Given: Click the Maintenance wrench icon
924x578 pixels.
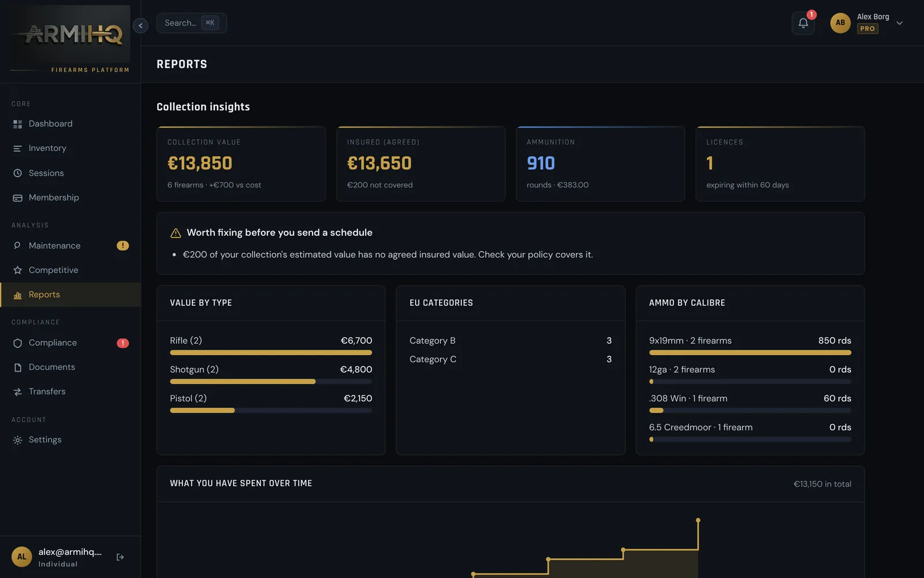Looking at the screenshot, I should pos(17,246).
